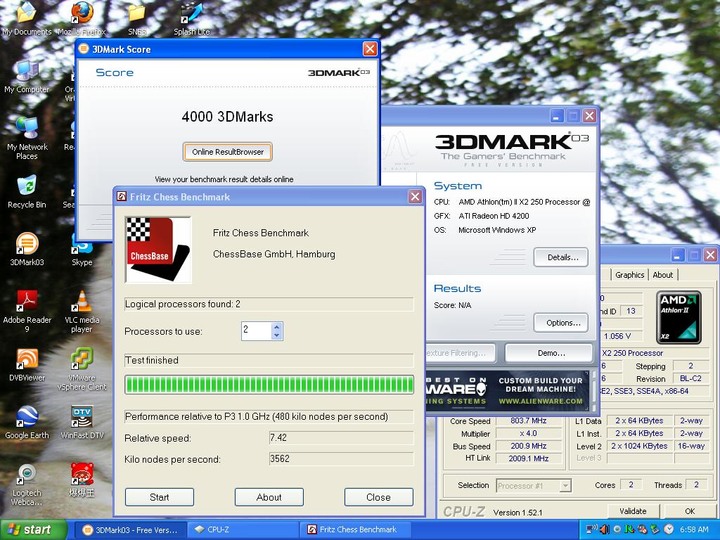The width and height of the screenshot is (720, 540).
Task: Click the Kilo nodes per second value 3562
Action: 341,459
